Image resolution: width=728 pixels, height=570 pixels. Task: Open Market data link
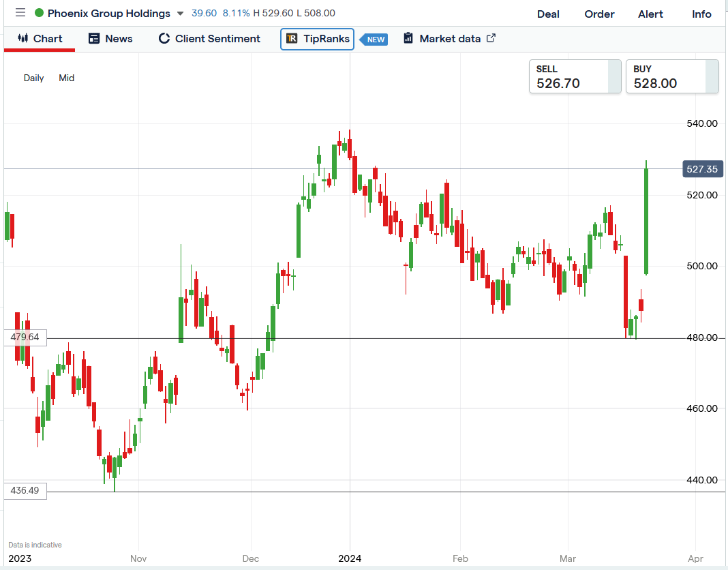tap(449, 39)
